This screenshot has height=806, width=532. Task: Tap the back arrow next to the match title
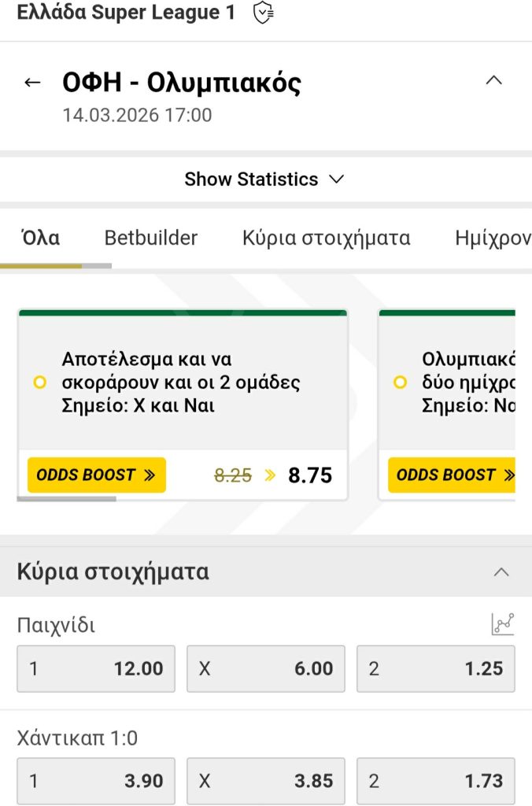31,81
